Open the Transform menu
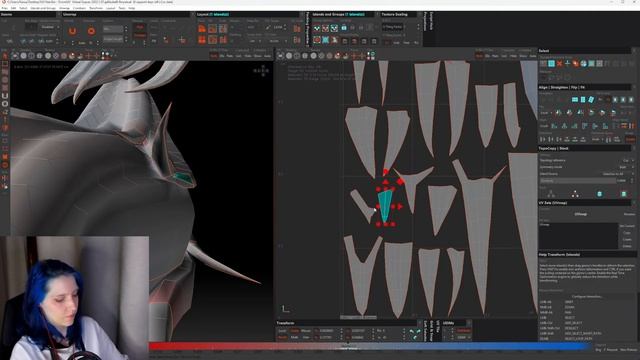This screenshot has height=360, width=640. click(x=96, y=8)
